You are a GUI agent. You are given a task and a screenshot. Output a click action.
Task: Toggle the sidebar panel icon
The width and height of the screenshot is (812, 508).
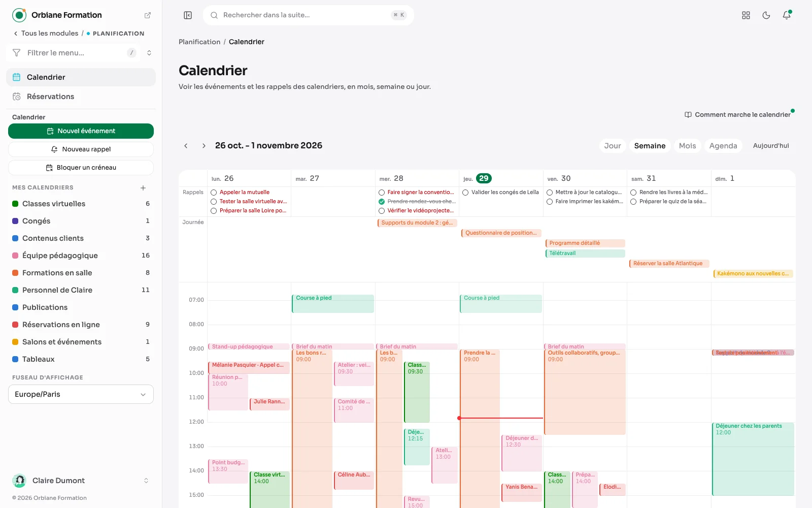[188, 15]
